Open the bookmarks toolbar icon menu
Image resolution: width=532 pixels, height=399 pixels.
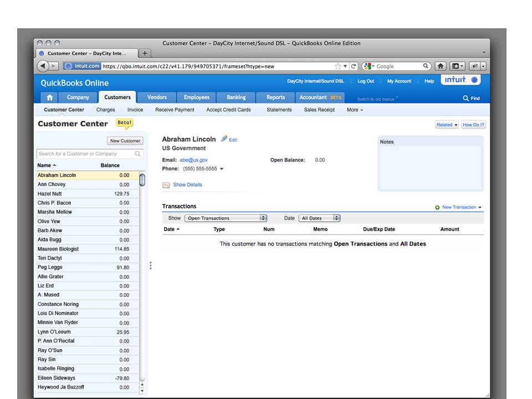coord(457,66)
